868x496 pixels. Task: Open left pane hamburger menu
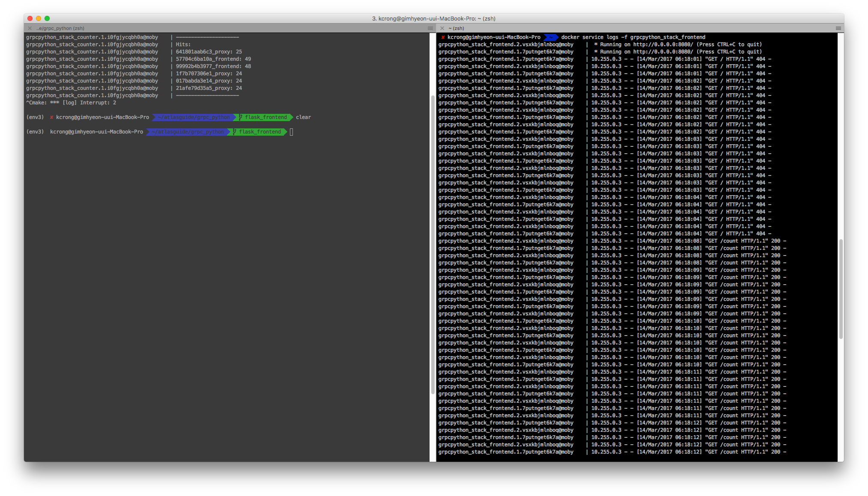pyautogui.click(x=430, y=28)
